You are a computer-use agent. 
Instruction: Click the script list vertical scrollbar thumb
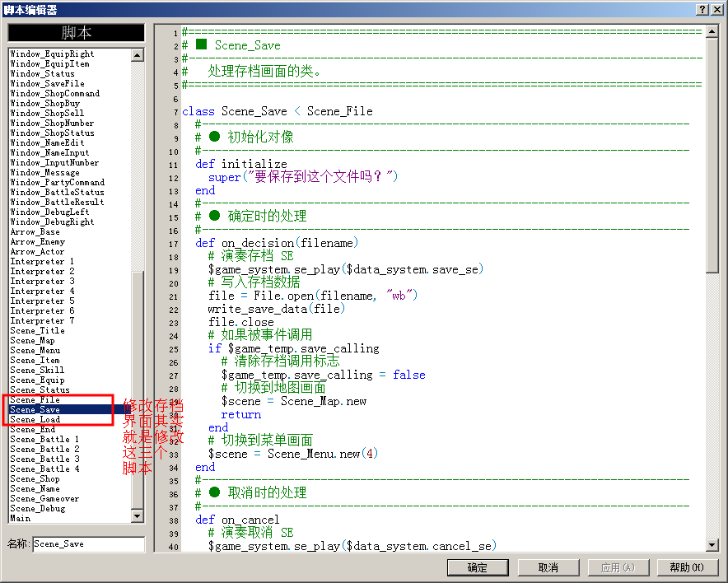pyautogui.click(x=138, y=390)
